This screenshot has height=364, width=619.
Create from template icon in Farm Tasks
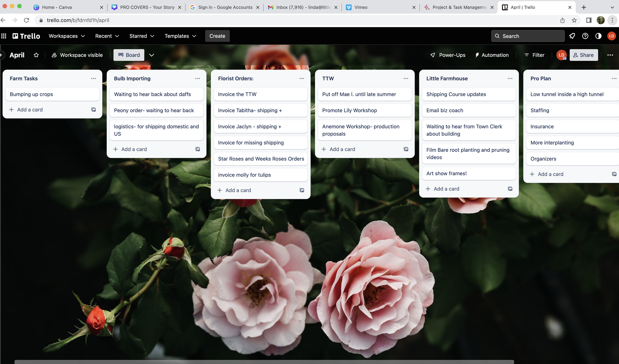click(93, 109)
